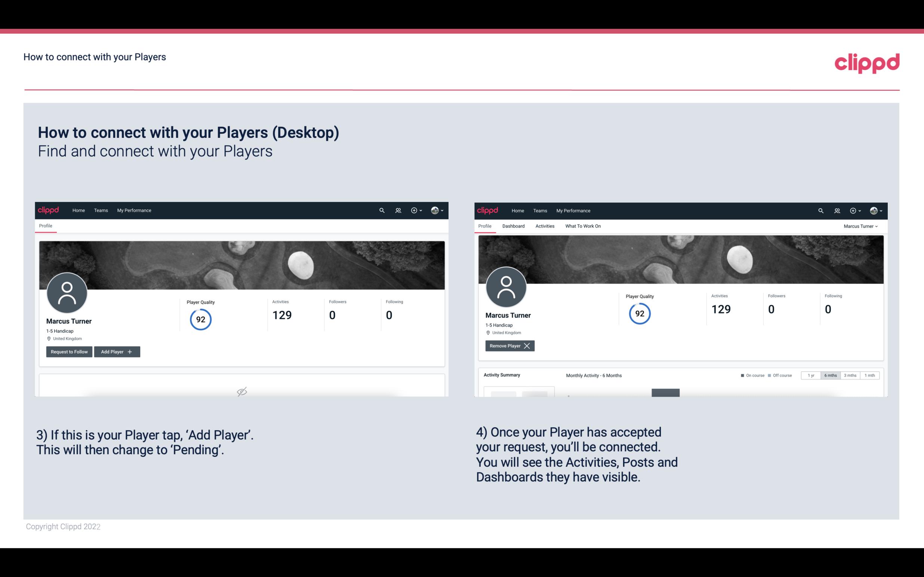Click the Clippd logo icon top-left

[x=49, y=210]
